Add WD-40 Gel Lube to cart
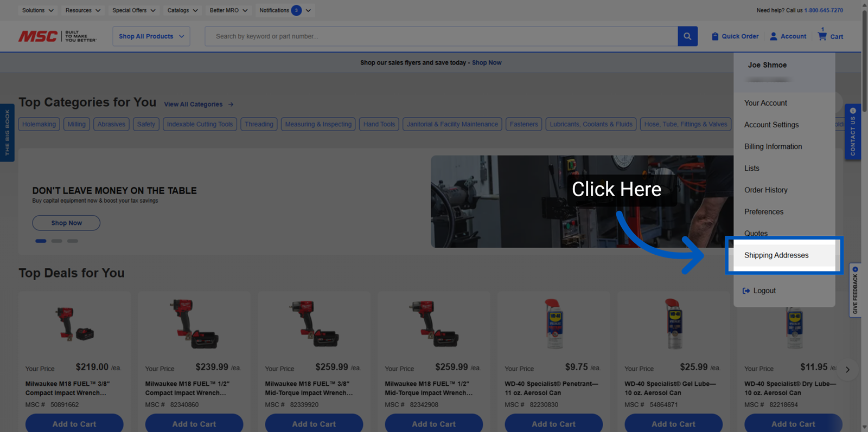Image resolution: width=868 pixels, height=432 pixels. [x=674, y=424]
